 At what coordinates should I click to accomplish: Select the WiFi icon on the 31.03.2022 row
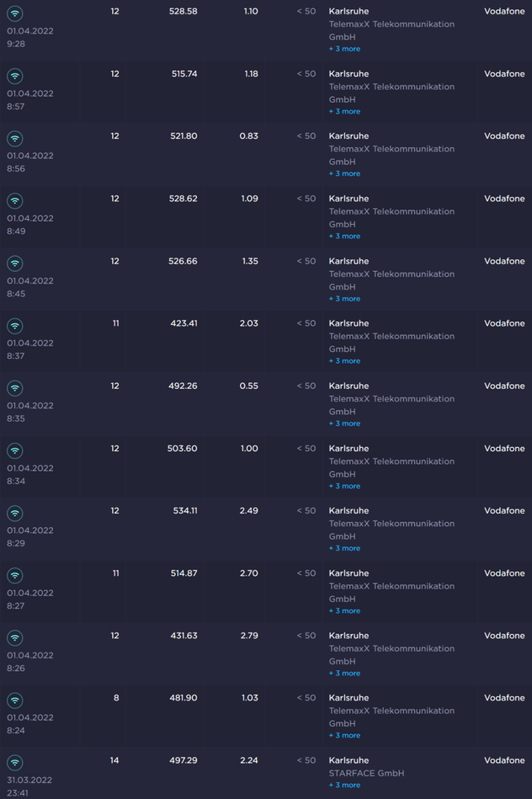pyautogui.click(x=14, y=762)
